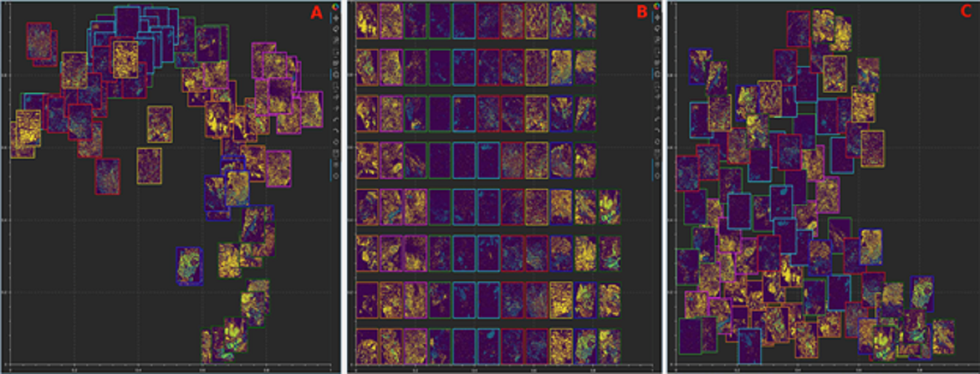Activate the Pan tool in panel A toolbar
The image size is (980, 374).
pyautogui.click(x=336, y=17)
